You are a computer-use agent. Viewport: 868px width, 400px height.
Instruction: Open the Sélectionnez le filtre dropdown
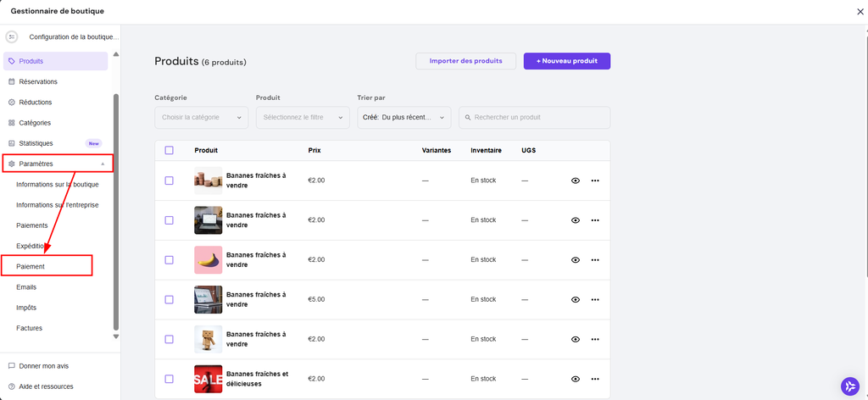point(303,117)
